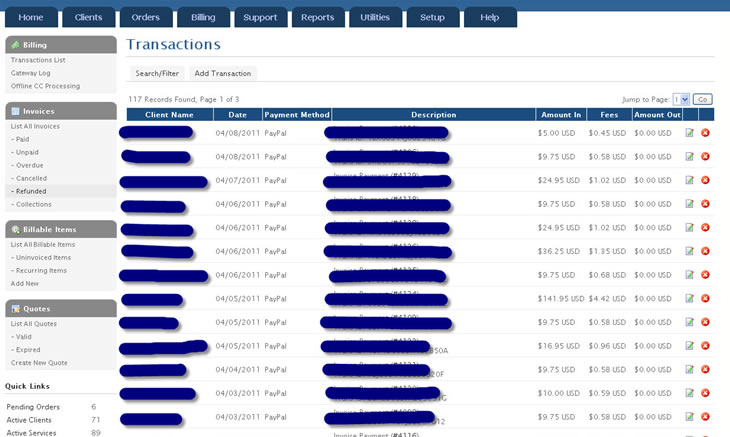
Task: Show Recurring Items
Action: click(x=39, y=270)
